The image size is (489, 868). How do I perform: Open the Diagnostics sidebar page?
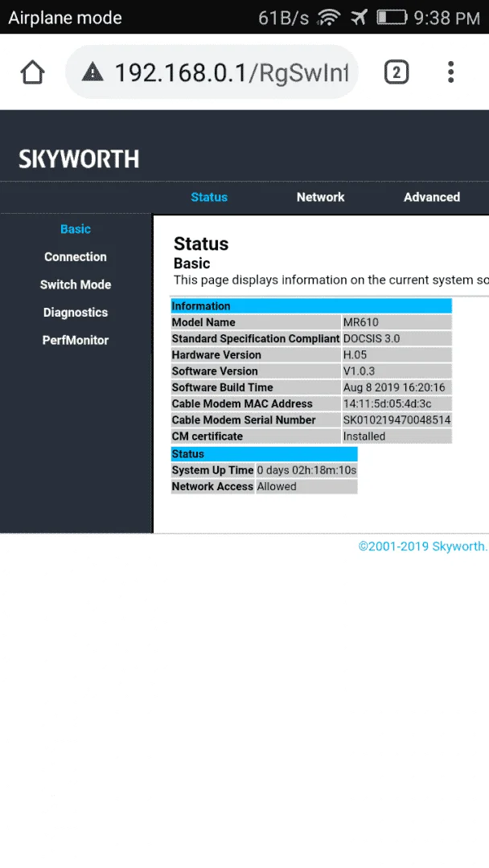point(76,312)
